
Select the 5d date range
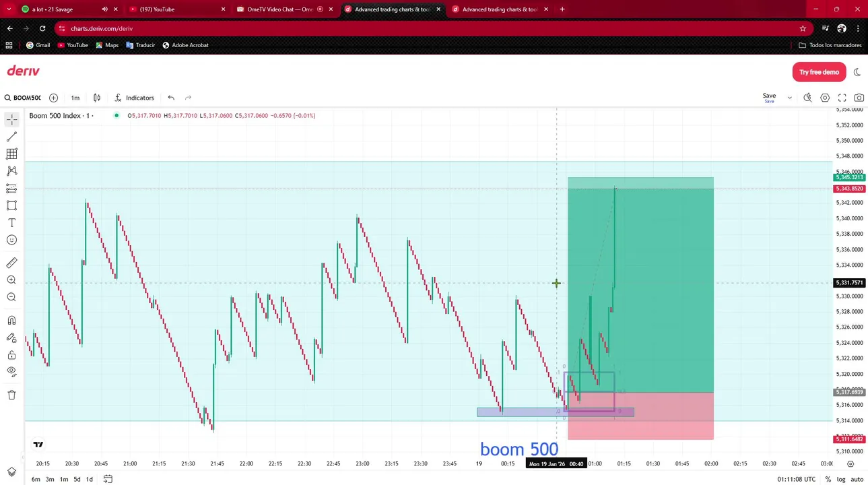77,479
